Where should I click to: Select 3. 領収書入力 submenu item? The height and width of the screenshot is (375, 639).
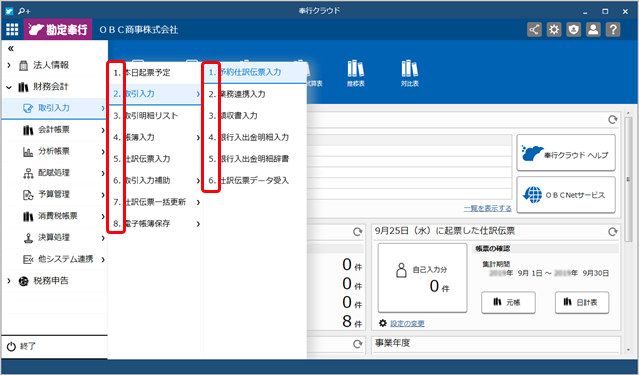pyautogui.click(x=255, y=116)
